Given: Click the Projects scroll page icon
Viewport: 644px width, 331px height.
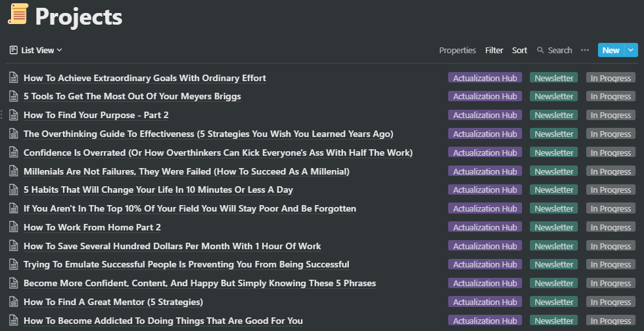Looking at the screenshot, I should coord(18,14).
